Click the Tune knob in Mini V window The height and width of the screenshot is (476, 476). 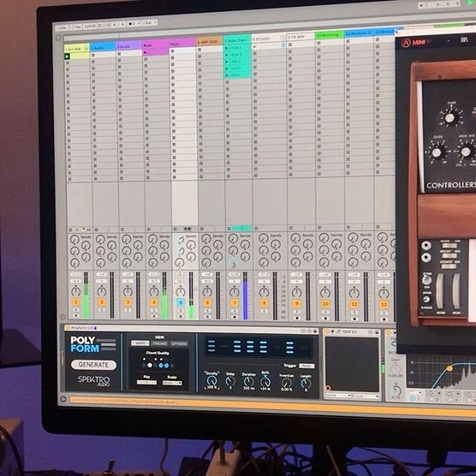(x=450, y=118)
